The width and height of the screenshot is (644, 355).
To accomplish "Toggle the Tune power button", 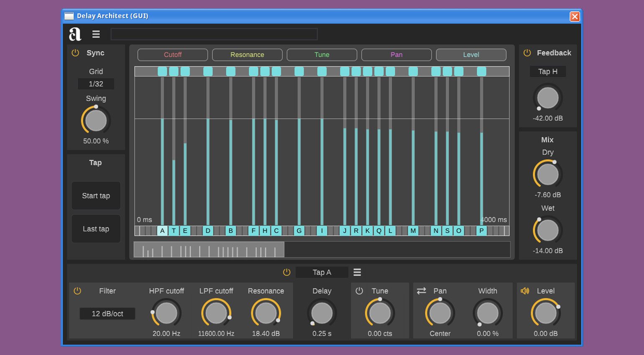I will point(359,291).
